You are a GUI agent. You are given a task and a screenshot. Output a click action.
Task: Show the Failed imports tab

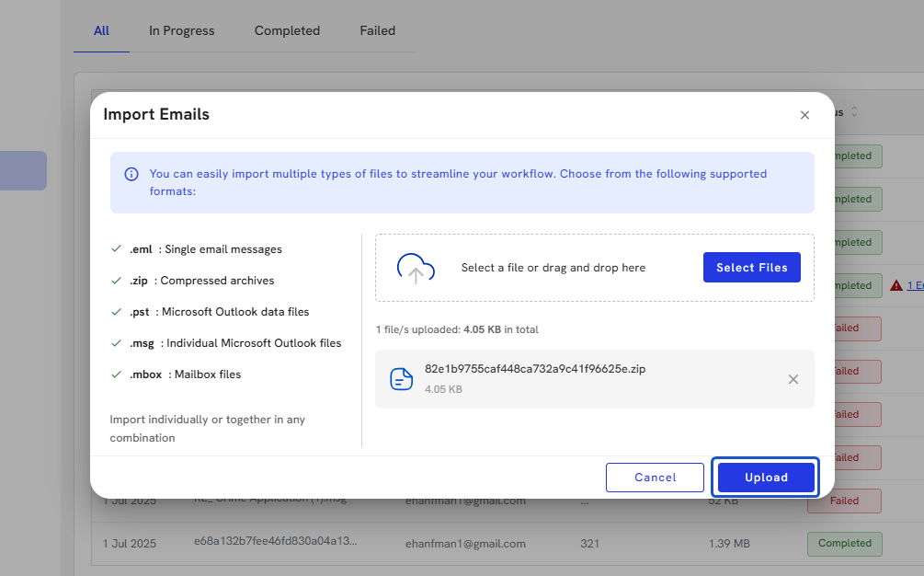(x=377, y=30)
